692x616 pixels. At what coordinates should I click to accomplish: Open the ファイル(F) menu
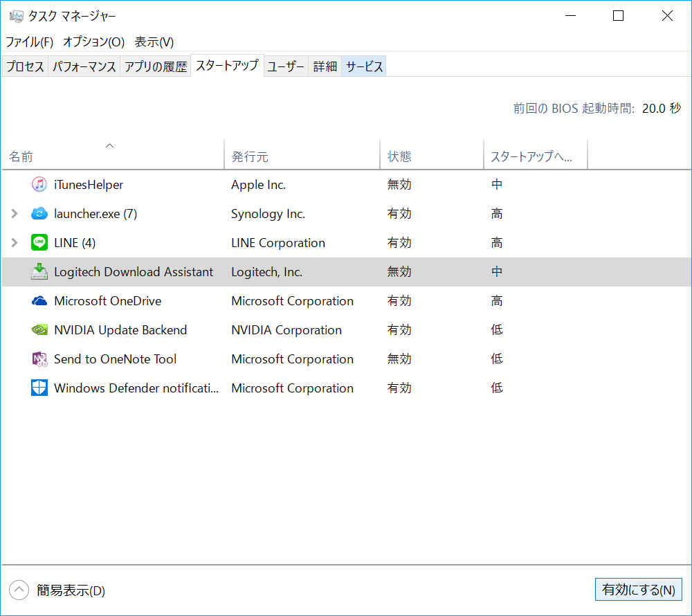pos(30,42)
